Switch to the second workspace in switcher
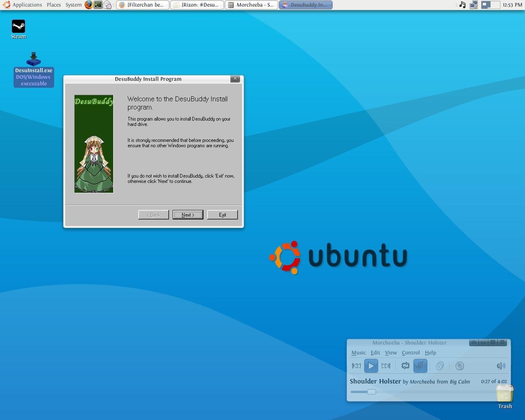This screenshot has height=420, width=525. tap(495, 5)
